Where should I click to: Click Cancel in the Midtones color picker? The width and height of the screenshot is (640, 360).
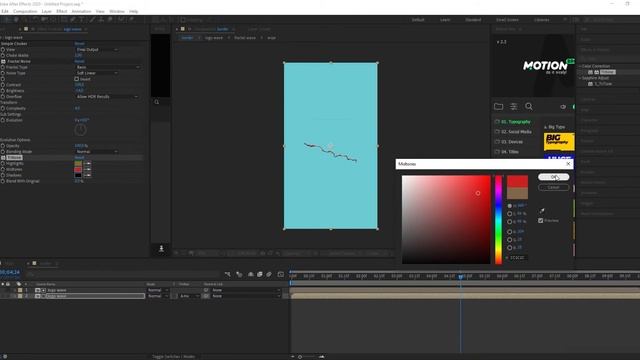tap(553, 187)
